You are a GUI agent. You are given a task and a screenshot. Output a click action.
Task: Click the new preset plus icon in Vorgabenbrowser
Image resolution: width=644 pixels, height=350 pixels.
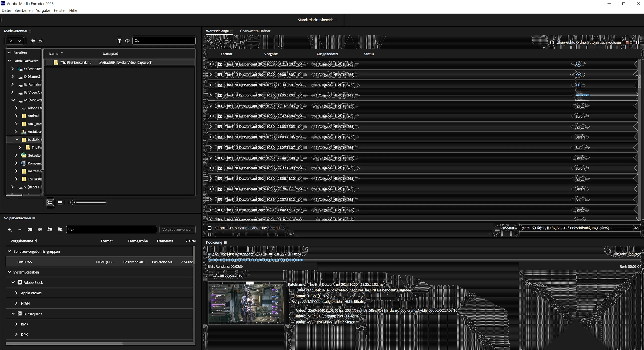[9, 229]
